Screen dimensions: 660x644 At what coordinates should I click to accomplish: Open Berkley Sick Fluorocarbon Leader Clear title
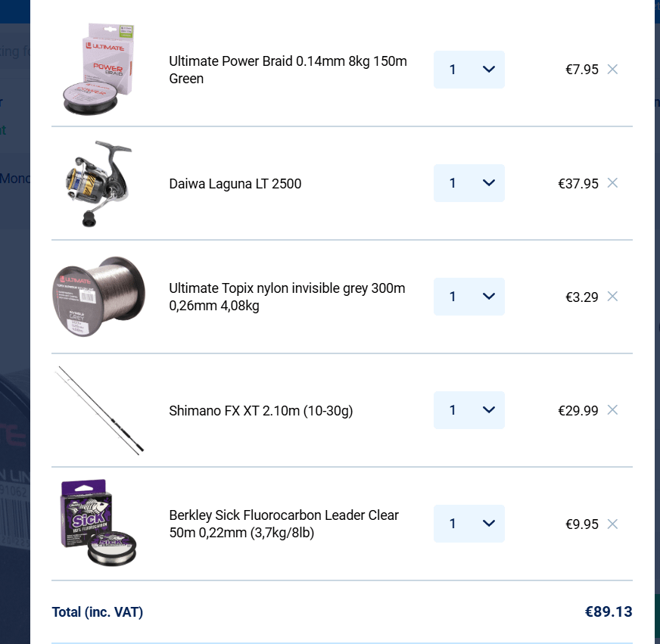(x=284, y=524)
